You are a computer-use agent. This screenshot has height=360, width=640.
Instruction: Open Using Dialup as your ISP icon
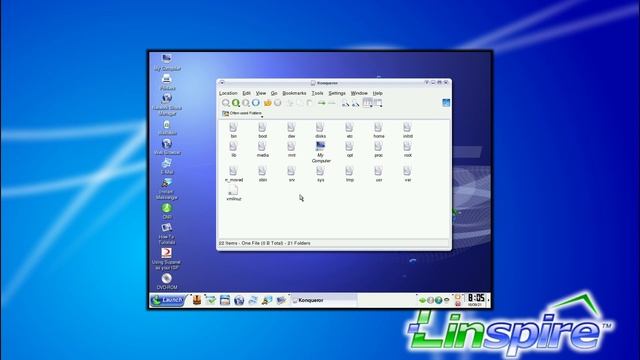166,259
